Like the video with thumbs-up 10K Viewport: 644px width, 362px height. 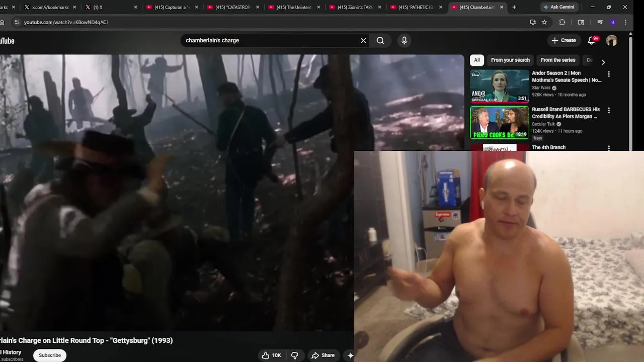(271, 355)
